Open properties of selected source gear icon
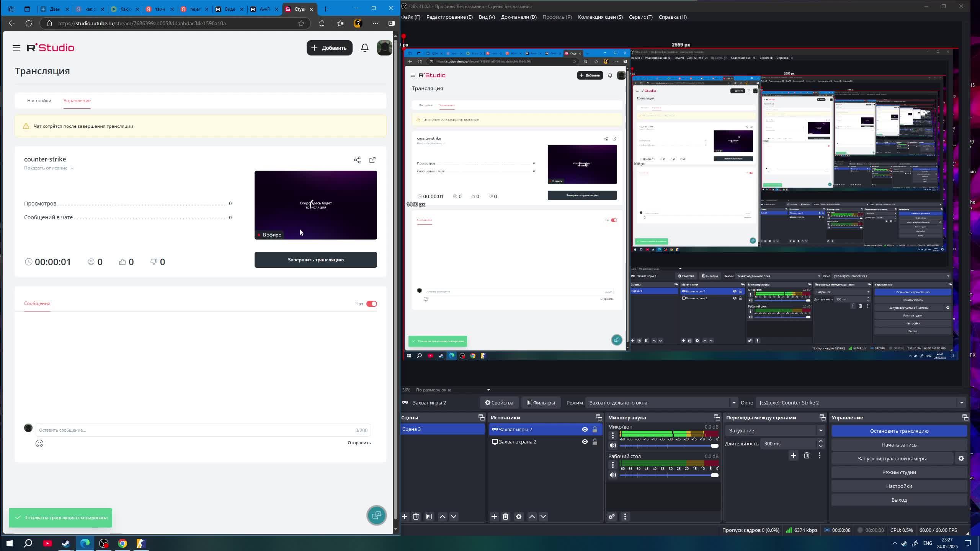This screenshot has width=980, height=551. click(518, 517)
